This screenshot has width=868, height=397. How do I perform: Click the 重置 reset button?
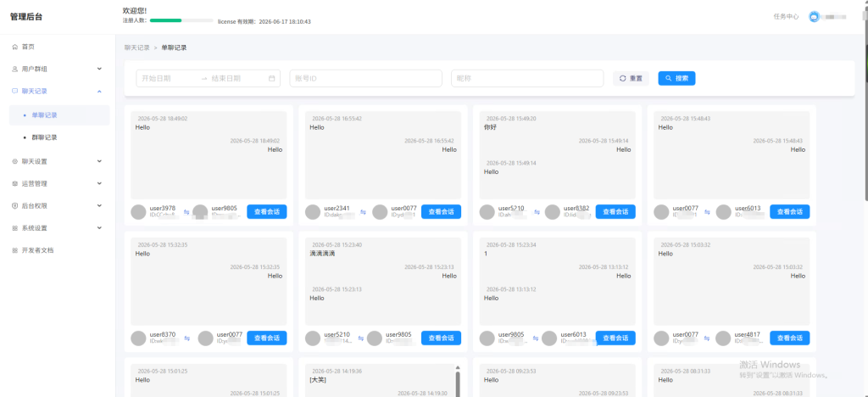pos(631,79)
